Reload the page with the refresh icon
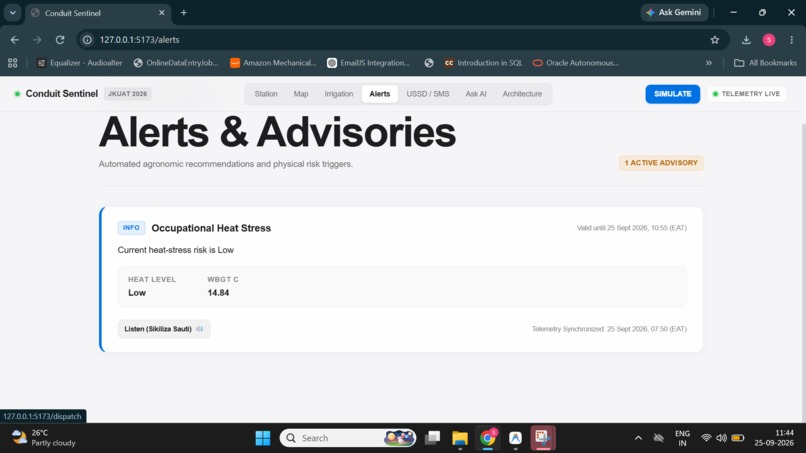Screen dimensions: 806x453 (x=60, y=40)
